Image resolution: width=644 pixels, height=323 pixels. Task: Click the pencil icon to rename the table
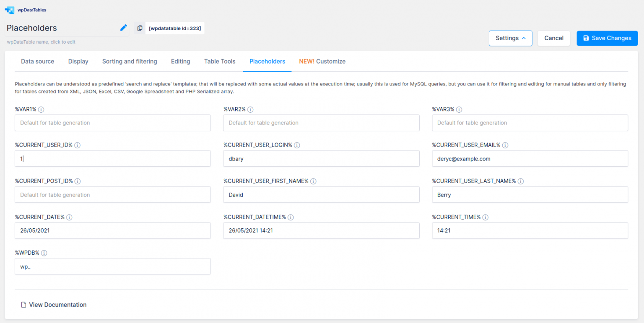tap(123, 27)
